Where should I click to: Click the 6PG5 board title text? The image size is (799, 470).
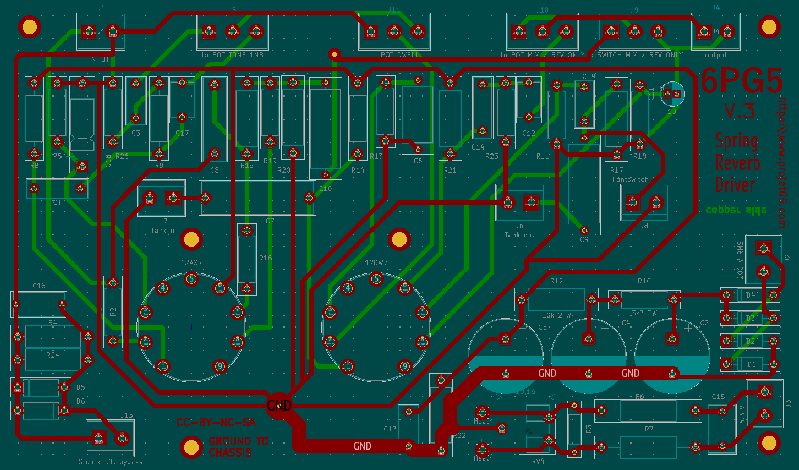(x=740, y=81)
